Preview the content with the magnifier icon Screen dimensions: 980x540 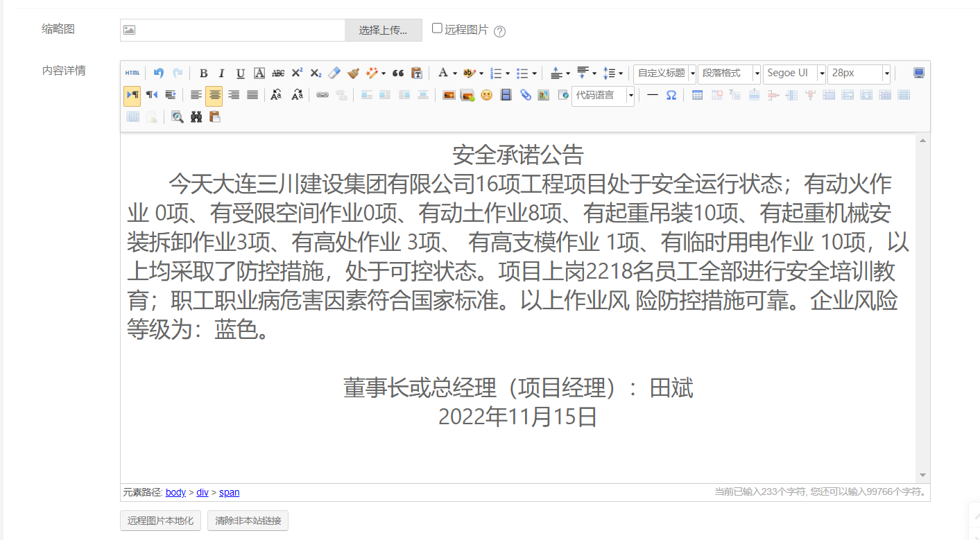click(178, 117)
